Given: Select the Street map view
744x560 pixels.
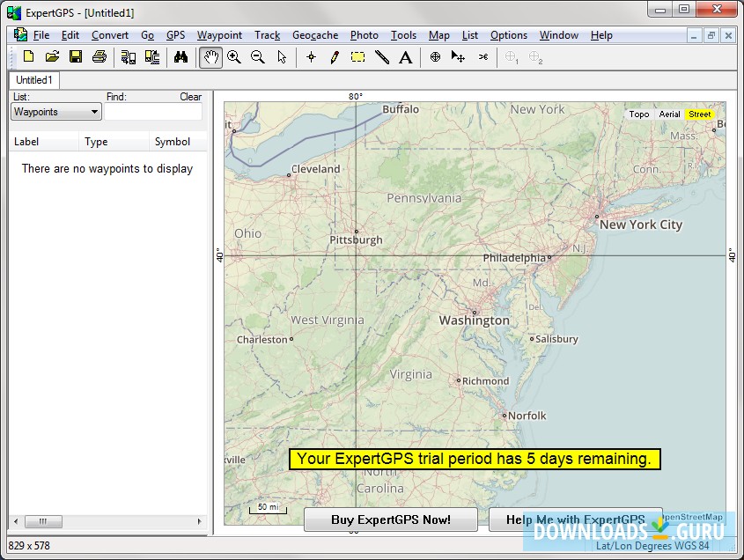Looking at the screenshot, I should (700, 114).
